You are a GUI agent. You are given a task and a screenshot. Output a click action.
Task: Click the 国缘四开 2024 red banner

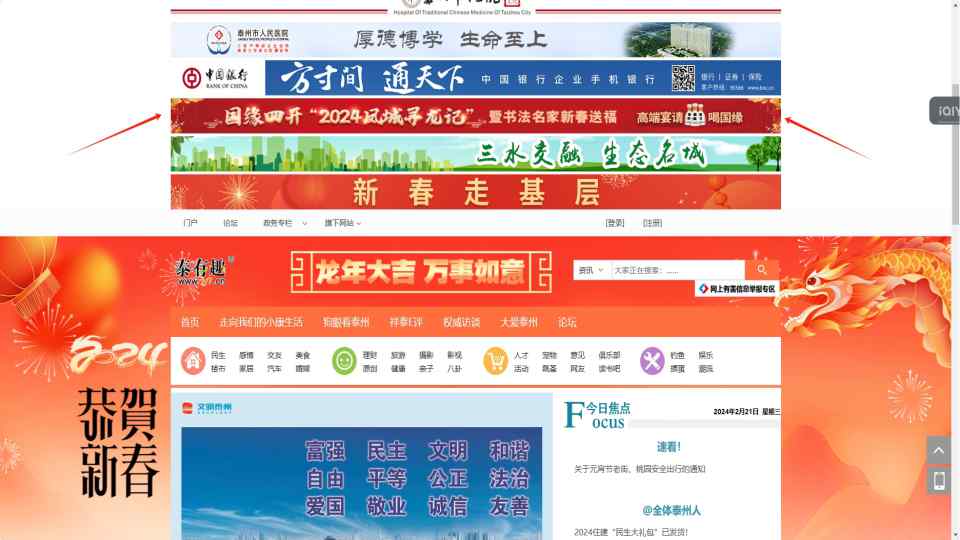coord(476,116)
